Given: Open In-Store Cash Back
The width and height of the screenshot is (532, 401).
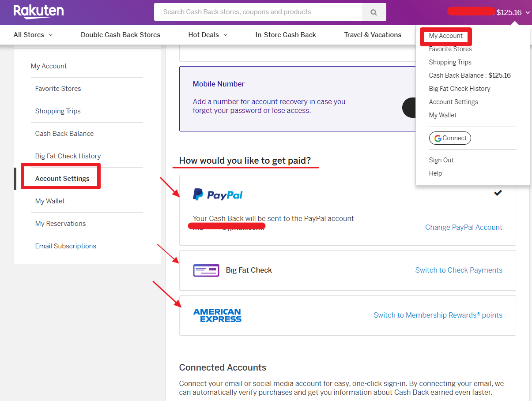Looking at the screenshot, I should (x=286, y=35).
